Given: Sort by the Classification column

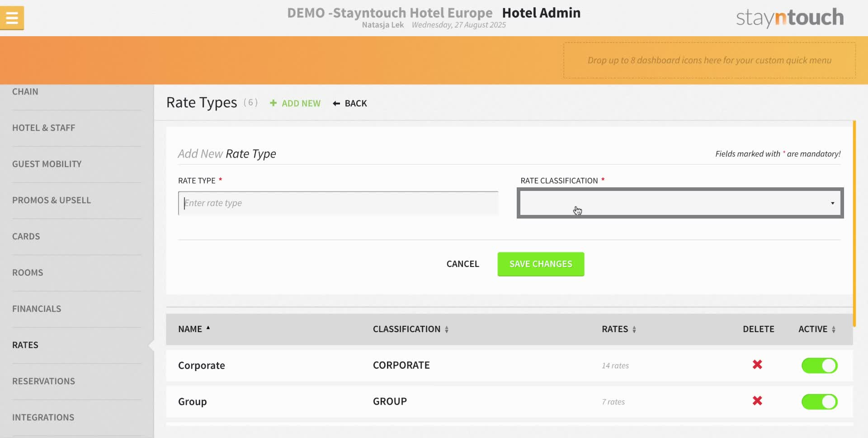Looking at the screenshot, I should (410, 329).
